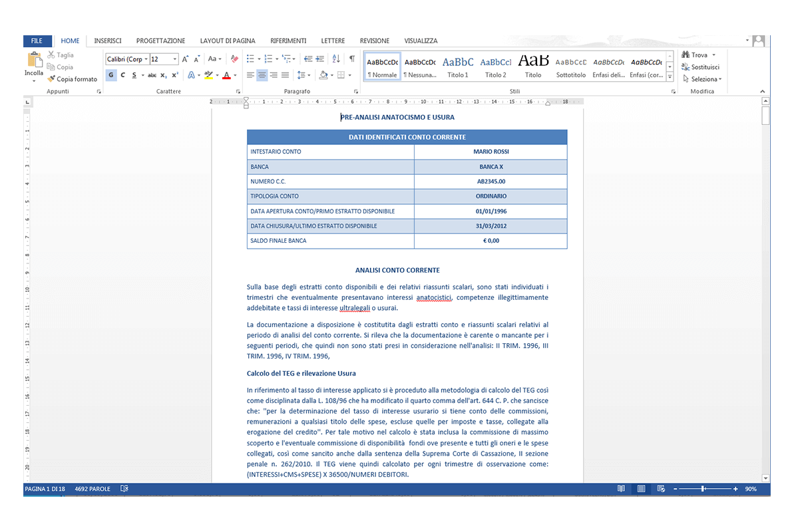The height and width of the screenshot is (532, 794).
Task: Open the RIFERIMENTI tab
Action: 288,41
